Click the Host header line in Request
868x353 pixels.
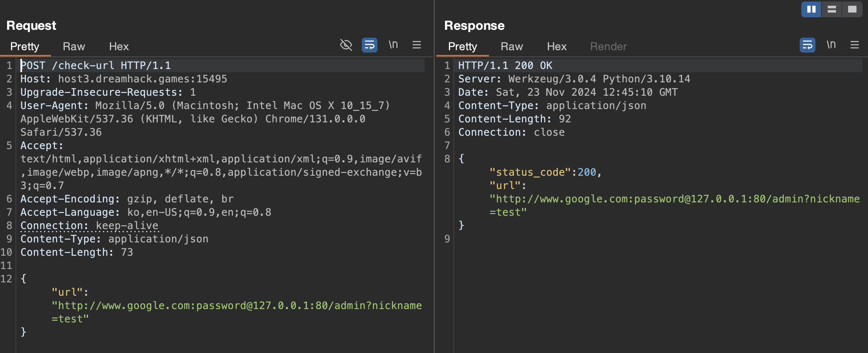pos(124,79)
